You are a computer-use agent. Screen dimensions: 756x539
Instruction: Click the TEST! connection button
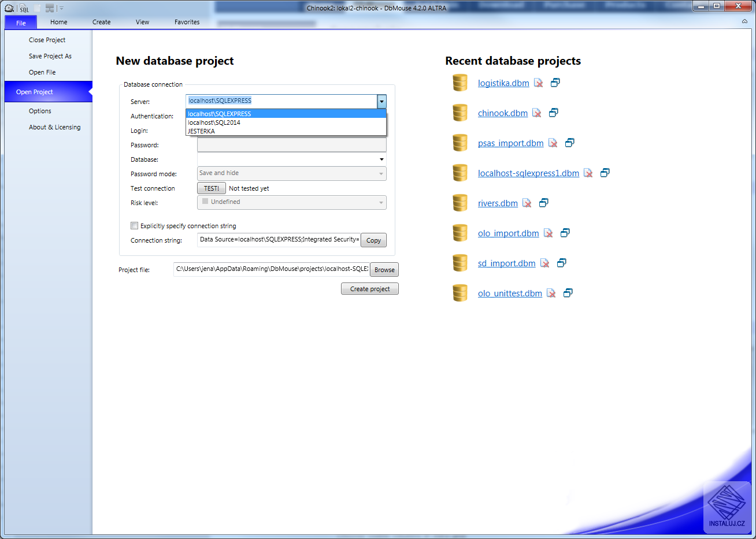pyautogui.click(x=211, y=188)
